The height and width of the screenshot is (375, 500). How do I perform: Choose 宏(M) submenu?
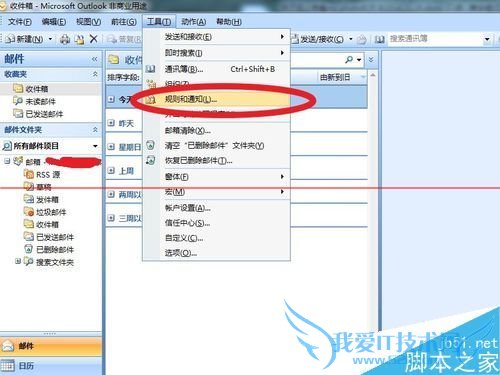coord(217,192)
